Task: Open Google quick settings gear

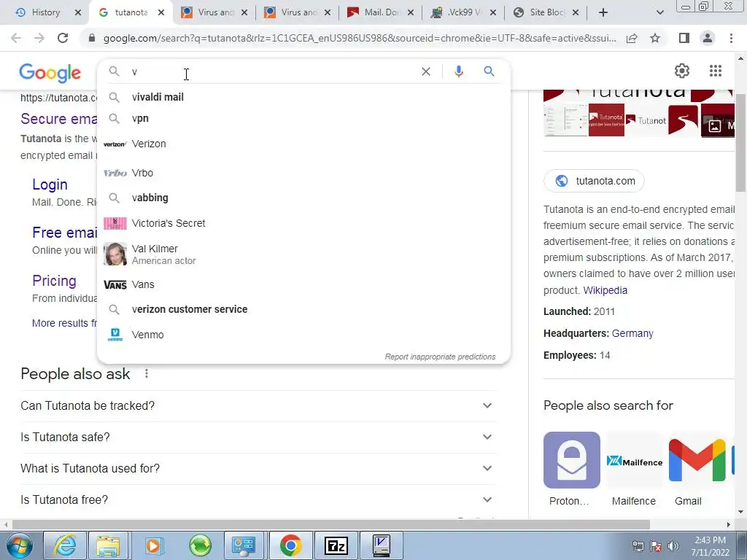Action: (682, 71)
